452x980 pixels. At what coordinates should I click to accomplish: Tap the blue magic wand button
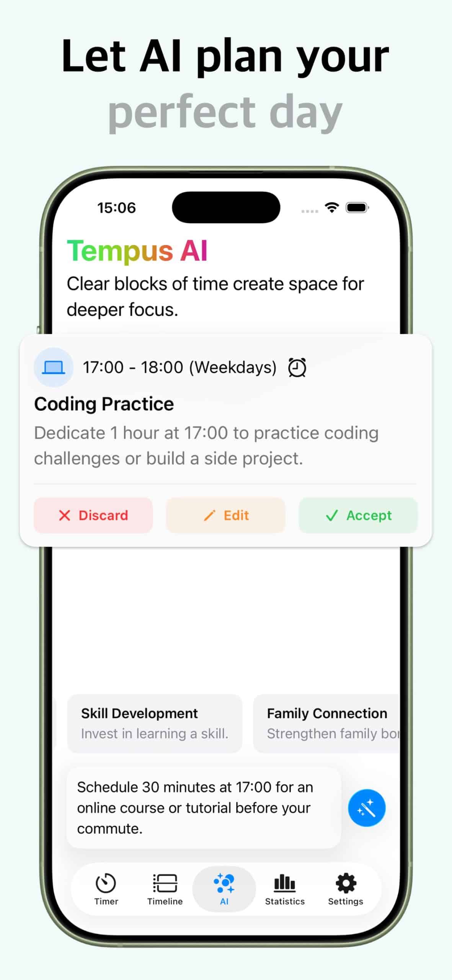[x=366, y=807]
